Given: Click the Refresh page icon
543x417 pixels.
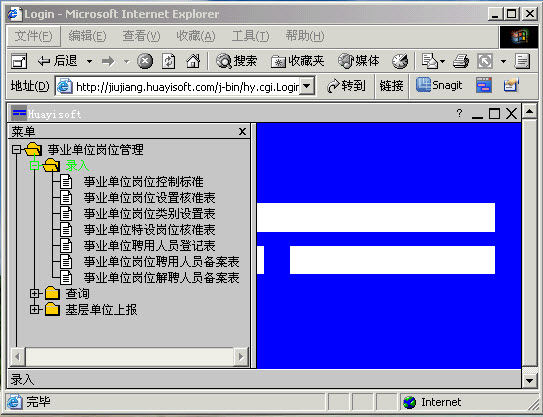Looking at the screenshot, I should [169, 62].
